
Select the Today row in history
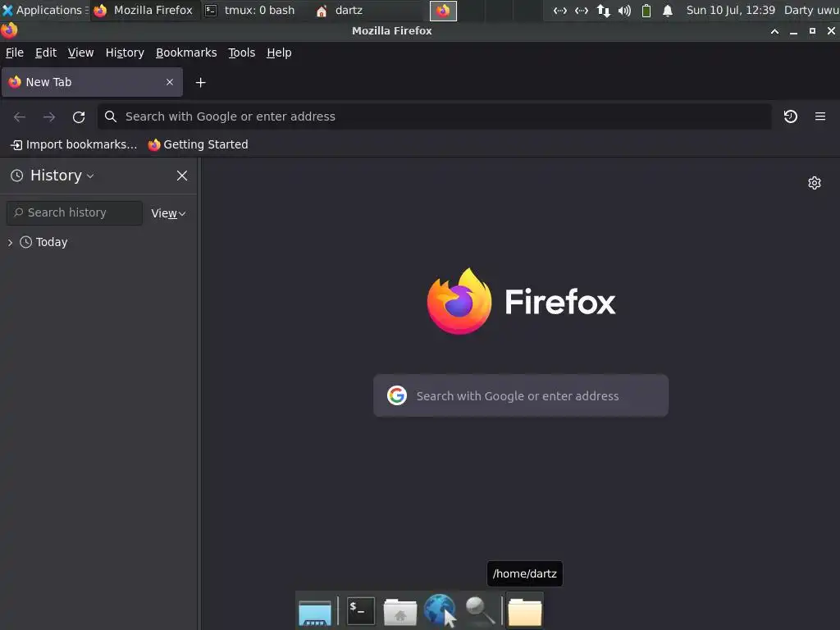(98, 242)
